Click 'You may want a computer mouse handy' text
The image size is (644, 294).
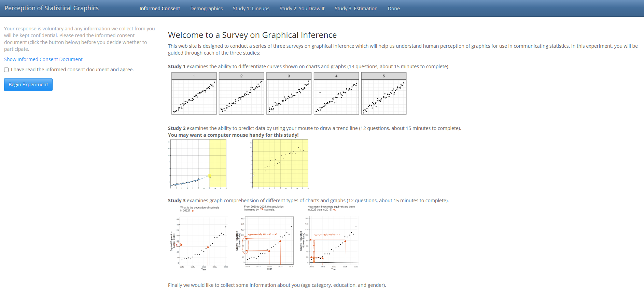[233, 135]
